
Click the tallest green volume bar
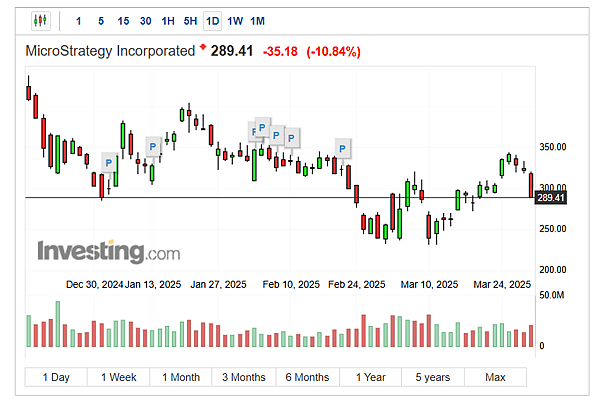pyautogui.click(x=58, y=324)
